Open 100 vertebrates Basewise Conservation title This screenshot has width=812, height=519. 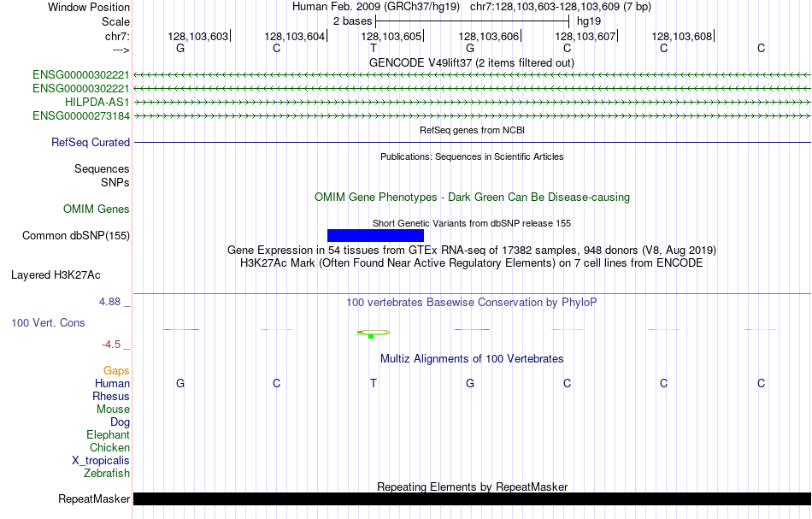(472, 302)
